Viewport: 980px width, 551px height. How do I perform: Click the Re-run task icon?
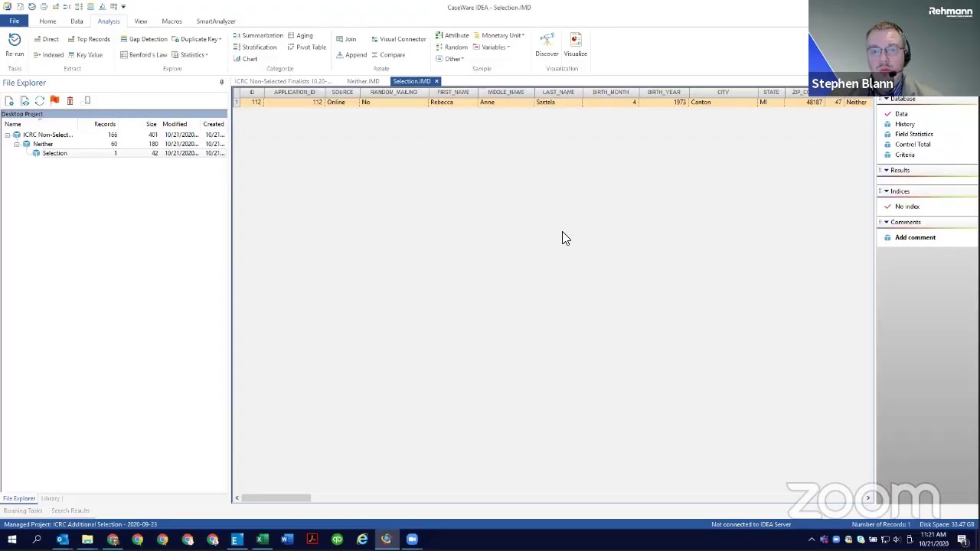tap(15, 45)
